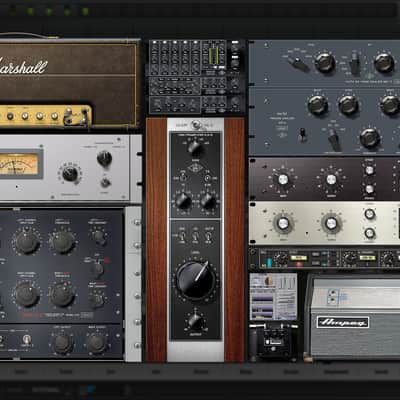Turn the left EQ knob above the preamp's divider
This screenshot has height=400, width=400.
[x=183, y=201]
